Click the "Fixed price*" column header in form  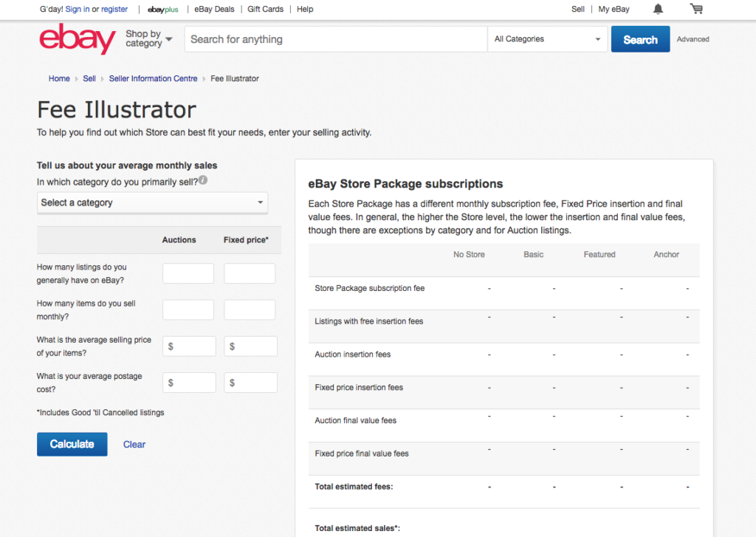point(246,240)
